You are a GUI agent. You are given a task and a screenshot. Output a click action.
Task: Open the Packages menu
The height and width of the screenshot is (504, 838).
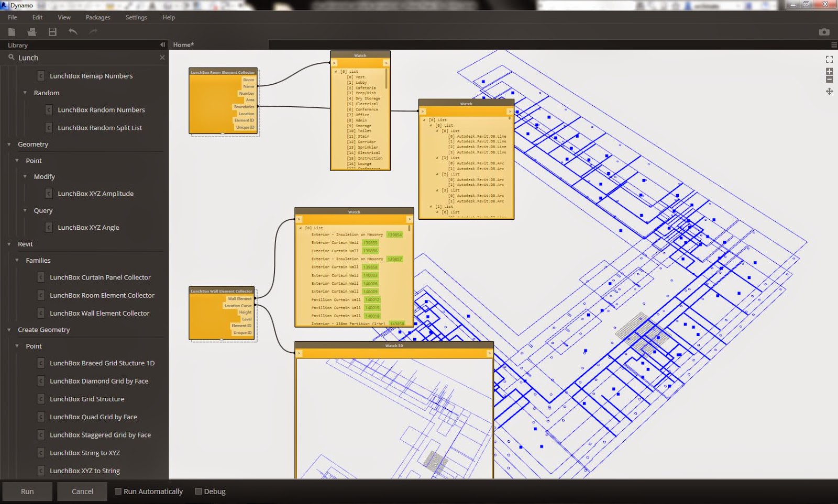click(x=97, y=17)
